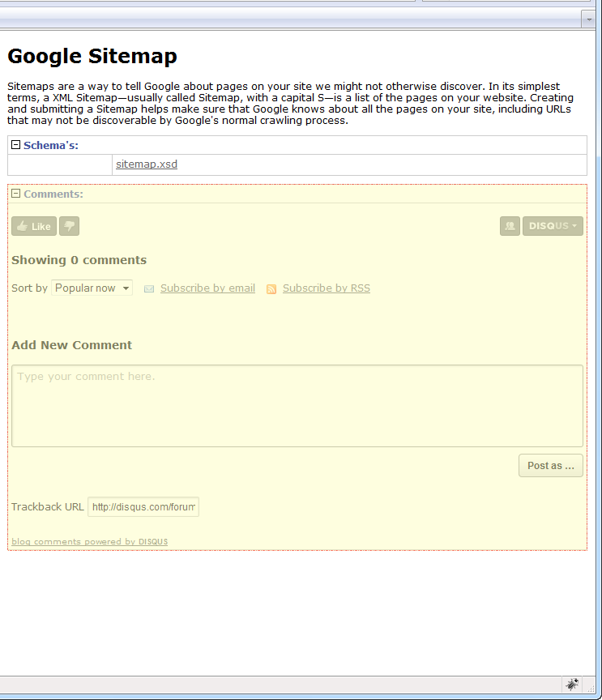Click the email envelope icon

149,289
